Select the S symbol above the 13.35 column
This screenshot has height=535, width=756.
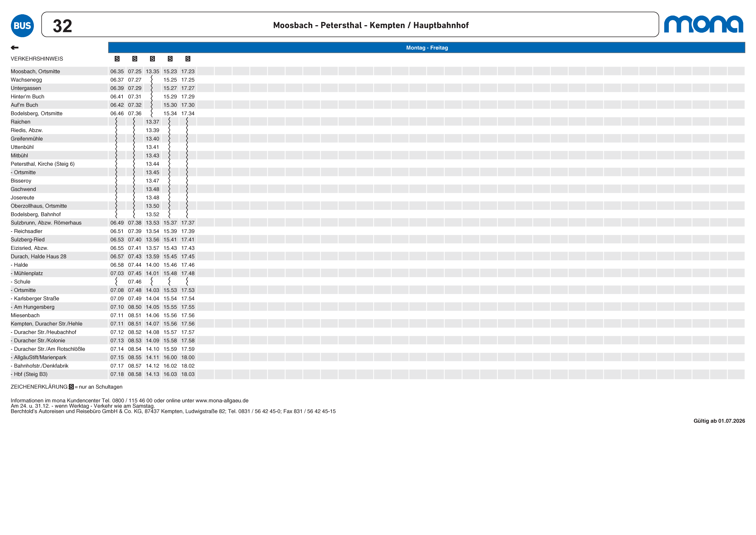click(x=152, y=59)
